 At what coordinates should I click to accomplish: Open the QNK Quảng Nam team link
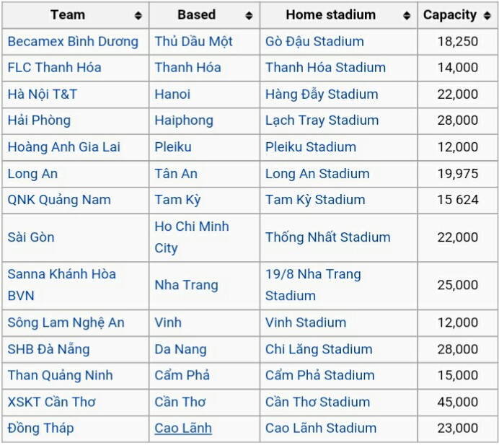pyautogui.click(x=59, y=200)
